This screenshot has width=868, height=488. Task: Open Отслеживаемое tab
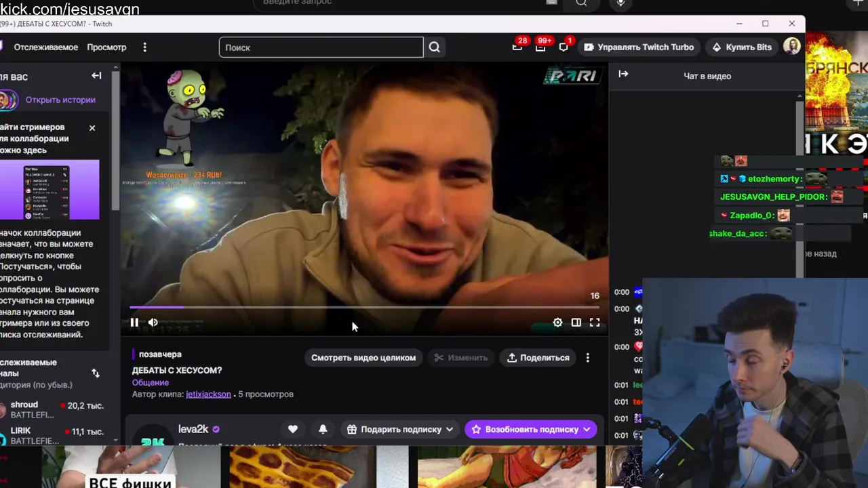tap(45, 47)
